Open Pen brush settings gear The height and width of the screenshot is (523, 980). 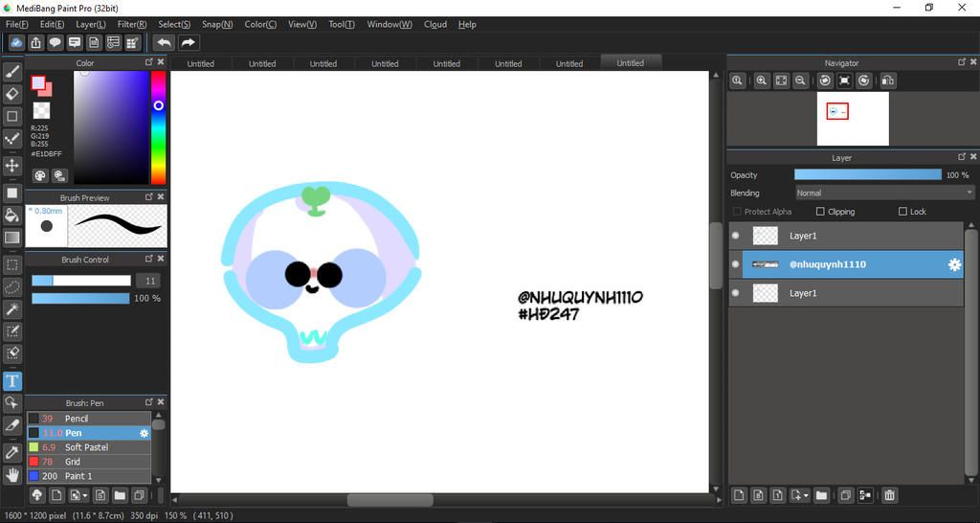click(144, 433)
